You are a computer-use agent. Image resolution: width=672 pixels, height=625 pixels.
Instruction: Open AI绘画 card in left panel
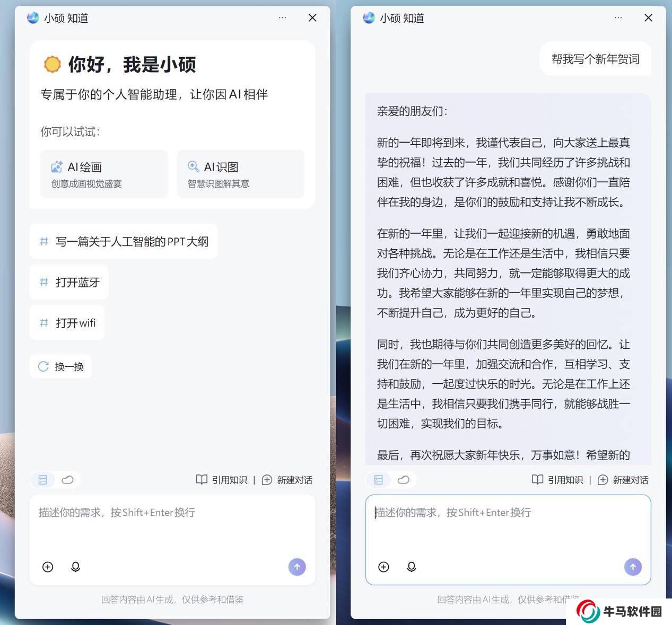[x=104, y=174]
